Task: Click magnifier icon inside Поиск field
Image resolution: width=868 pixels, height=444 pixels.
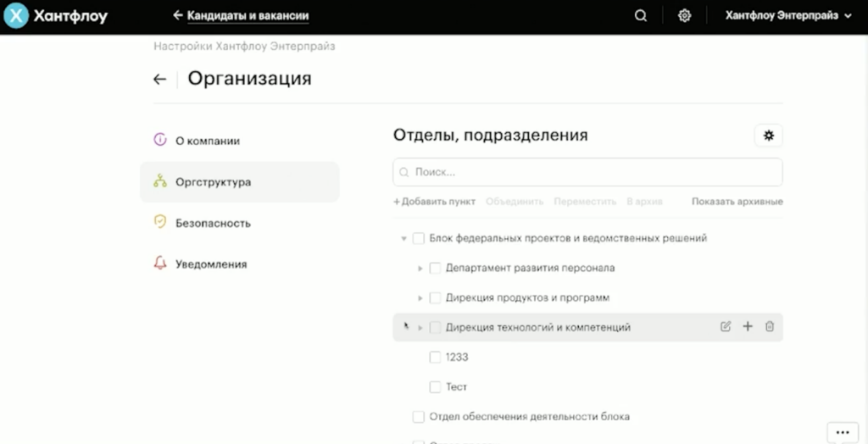Action: (404, 172)
